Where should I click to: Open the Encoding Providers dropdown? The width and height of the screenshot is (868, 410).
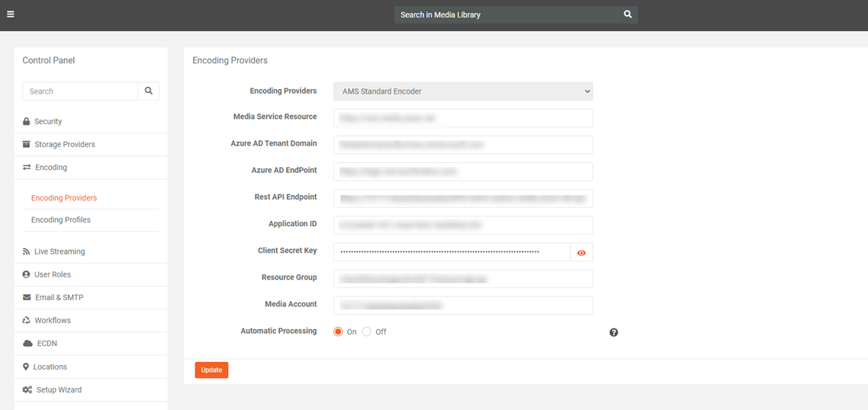(463, 91)
